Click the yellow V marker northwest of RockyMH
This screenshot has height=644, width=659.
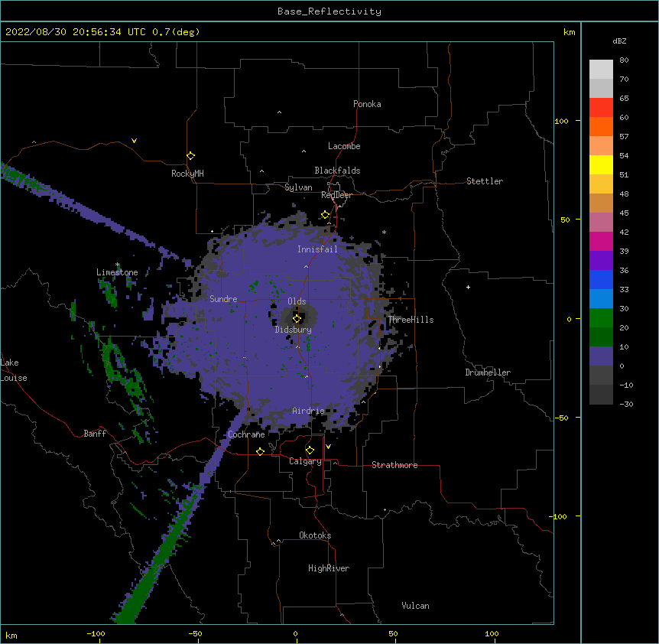(x=134, y=141)
